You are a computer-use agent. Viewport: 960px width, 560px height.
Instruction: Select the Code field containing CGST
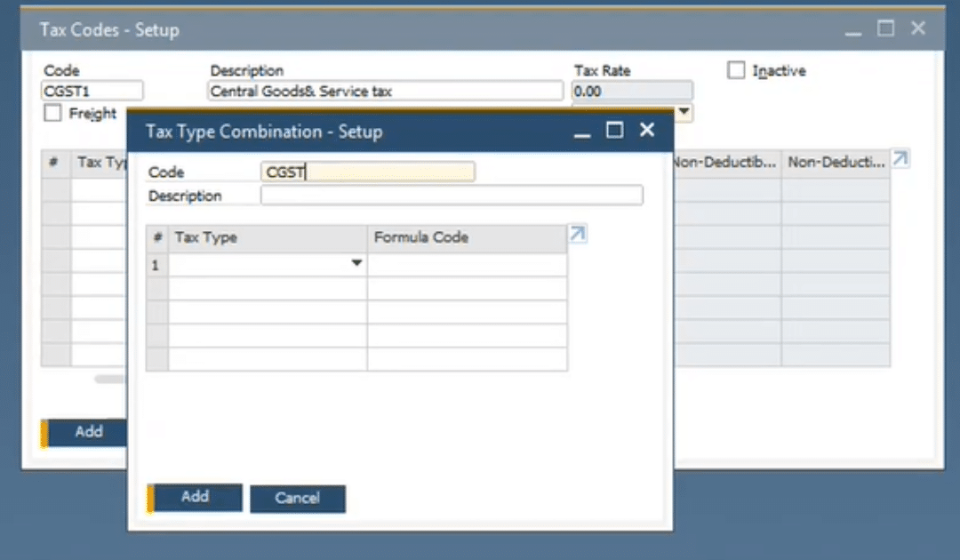[368, 171]
